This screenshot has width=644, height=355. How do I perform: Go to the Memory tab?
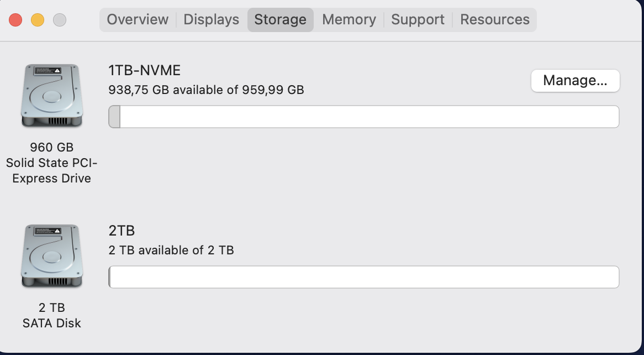(x=349, y=19)
